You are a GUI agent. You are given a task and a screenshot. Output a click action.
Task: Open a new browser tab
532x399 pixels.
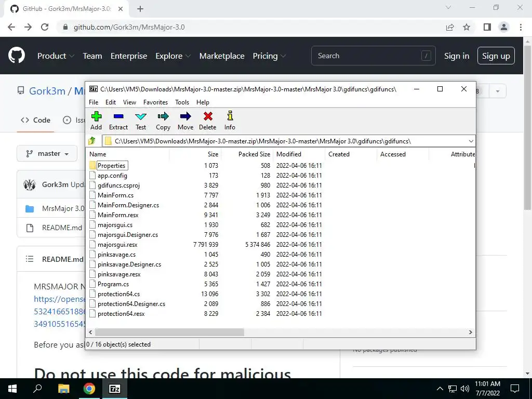pos(140,9)
